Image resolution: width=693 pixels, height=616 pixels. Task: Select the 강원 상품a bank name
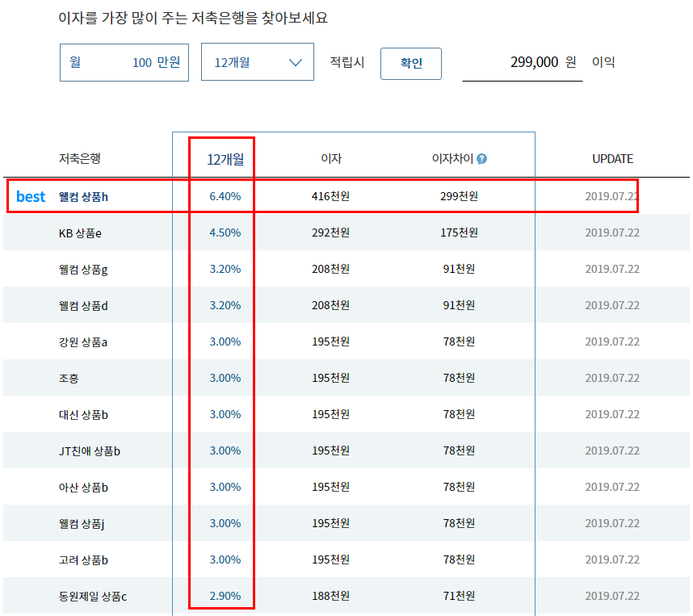pyautogui.click(x=83, y=342)
